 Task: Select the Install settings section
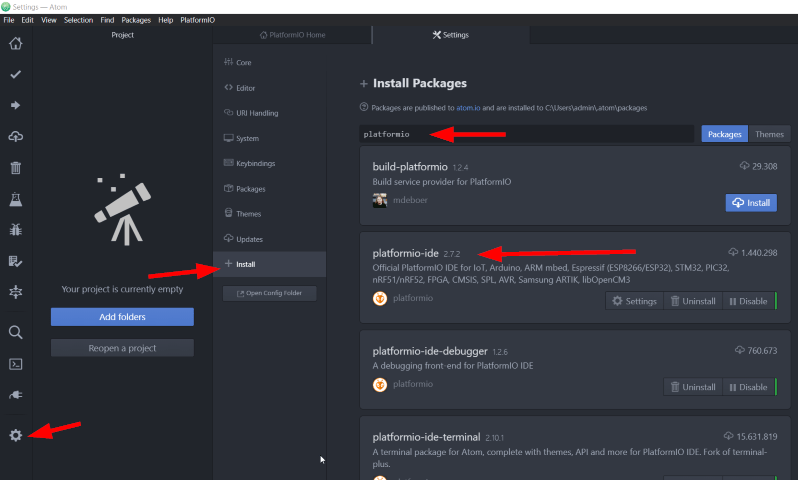pos(270,264)
